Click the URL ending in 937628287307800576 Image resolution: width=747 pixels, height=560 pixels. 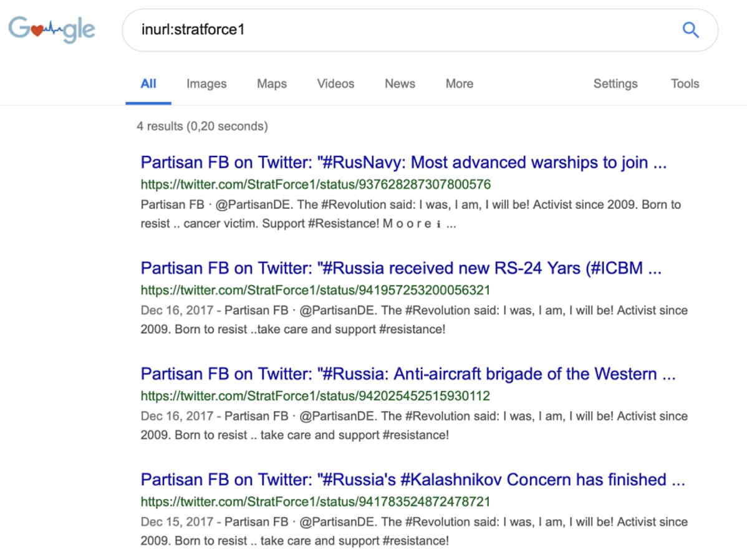[316, 185]
